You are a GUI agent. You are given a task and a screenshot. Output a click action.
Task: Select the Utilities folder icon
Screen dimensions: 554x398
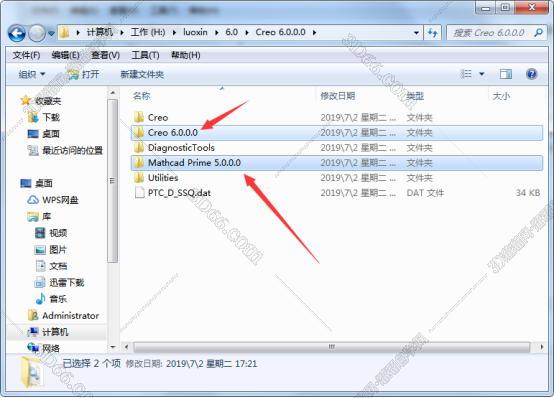139,177
